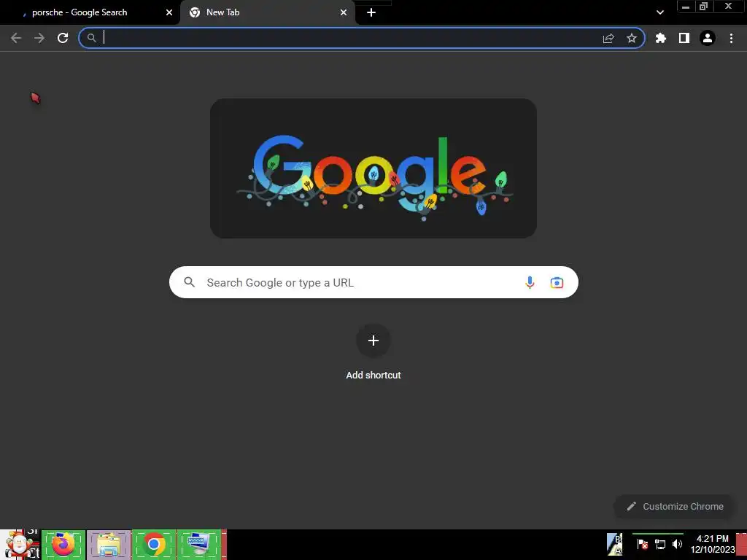This screenshot has height=560, width=747.
Task: Open the Chrome three-dot menu
Action: tap(731, 38)
